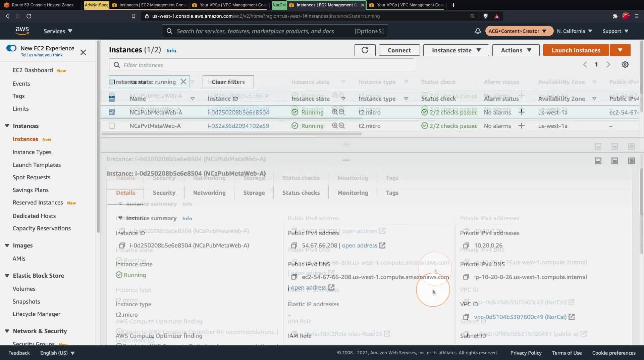The width and height of the screenshot is (644, 360).
Task: Switch to the Security tab
Action: click(164, 192)
